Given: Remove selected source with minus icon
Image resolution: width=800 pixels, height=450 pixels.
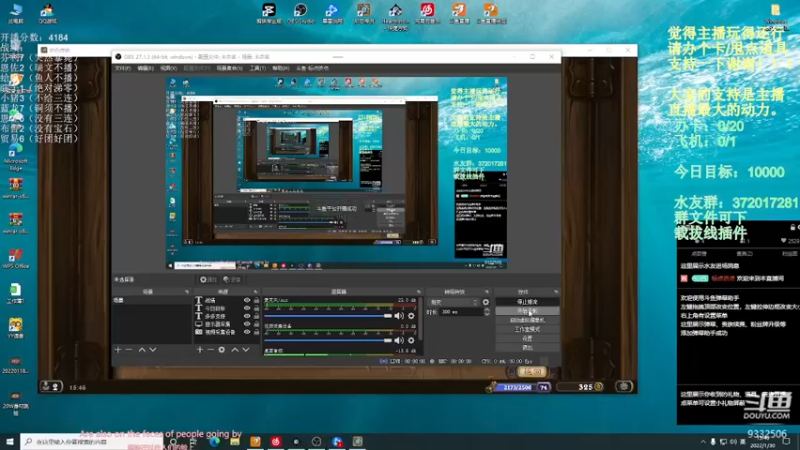Looking at the screenshot, I should 210,349.
